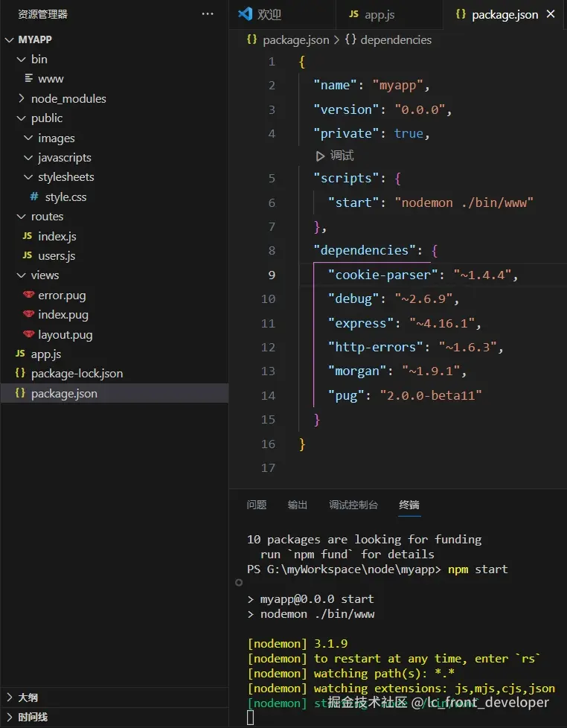
Task: Open the 问题 problems panel tab
Action: (257, 505)
